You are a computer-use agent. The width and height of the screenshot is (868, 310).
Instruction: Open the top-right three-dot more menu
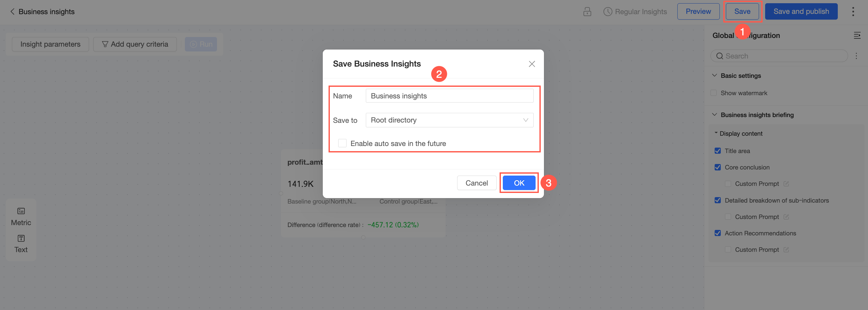(x=853, y=12)
